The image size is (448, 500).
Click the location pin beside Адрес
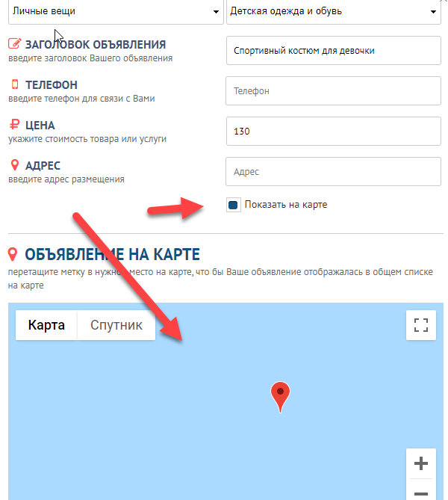click(14, 165)
